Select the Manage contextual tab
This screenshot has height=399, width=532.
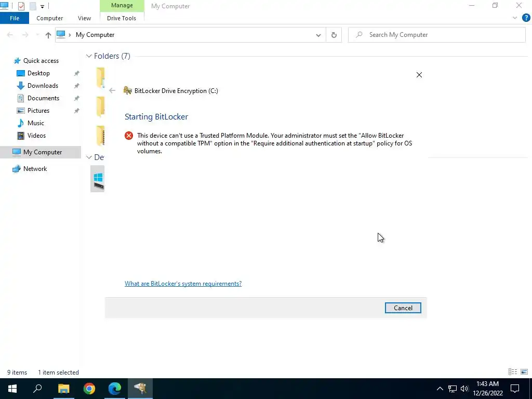tap(122, 5)
